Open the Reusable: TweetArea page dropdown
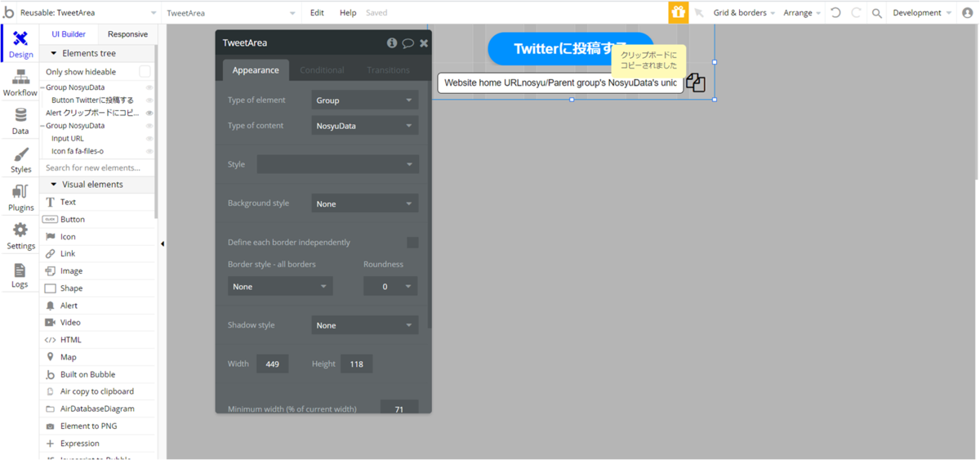The height and width of the screenshot is (460, 980). coord(88,13)
